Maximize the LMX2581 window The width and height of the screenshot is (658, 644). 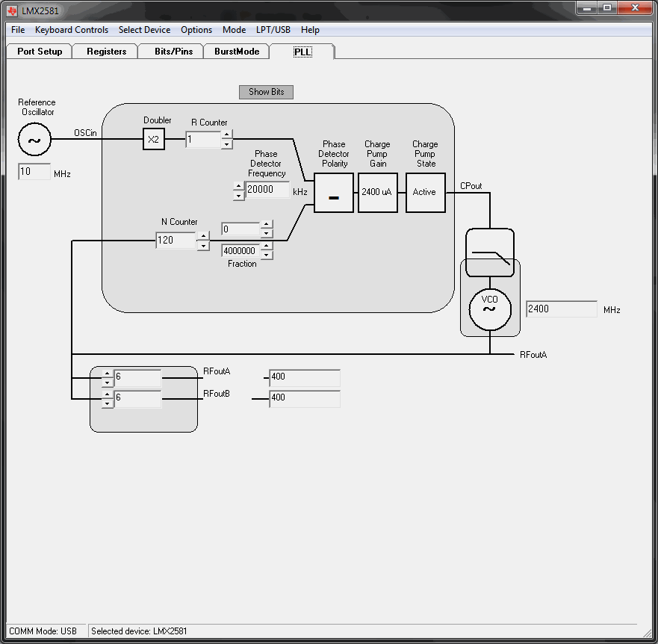[x=606, y=8]
